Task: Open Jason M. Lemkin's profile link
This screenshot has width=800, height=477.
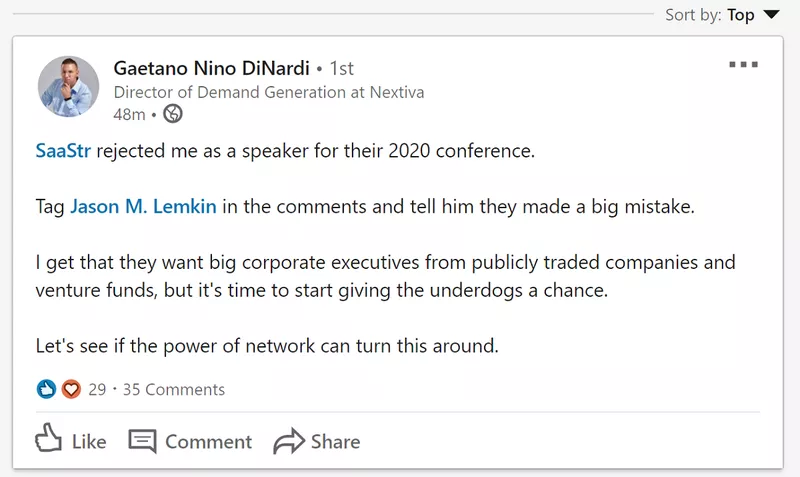Action: coord(143,206)
